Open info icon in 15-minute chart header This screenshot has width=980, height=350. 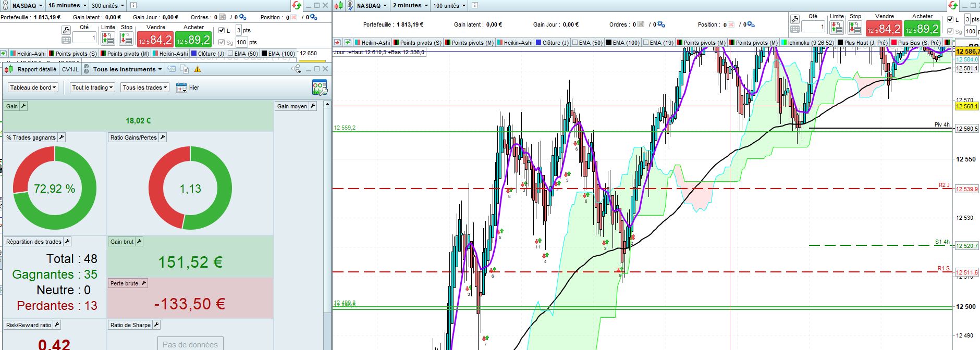click(x=133, y=6)
